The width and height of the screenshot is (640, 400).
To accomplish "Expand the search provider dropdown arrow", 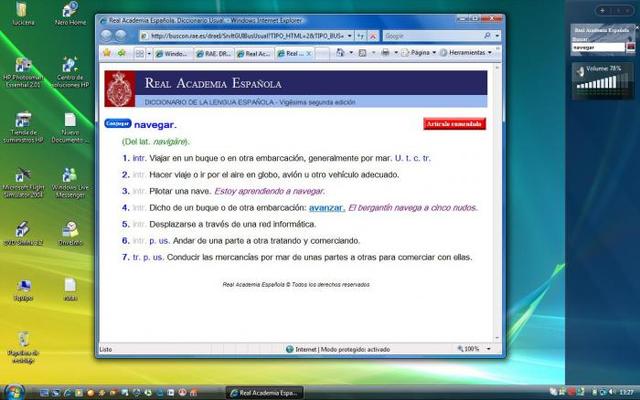I will (497, 36).
